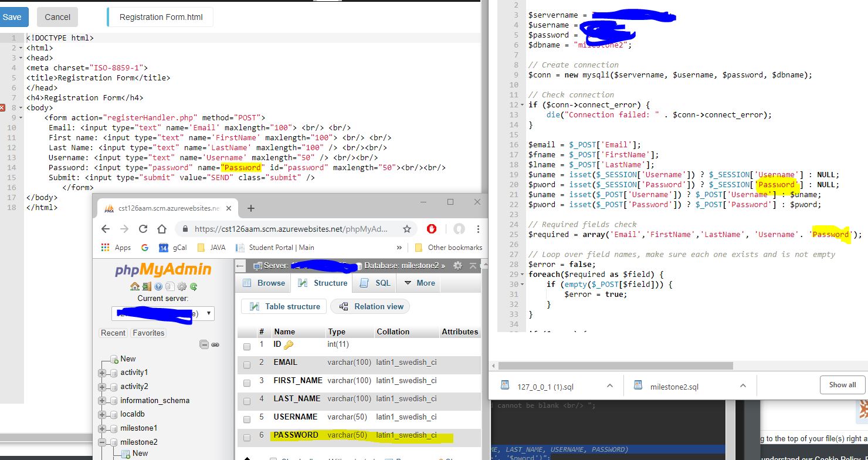Click Show all downloads button
Viewport: 868px width, 460px height.
tap(842, 385)
